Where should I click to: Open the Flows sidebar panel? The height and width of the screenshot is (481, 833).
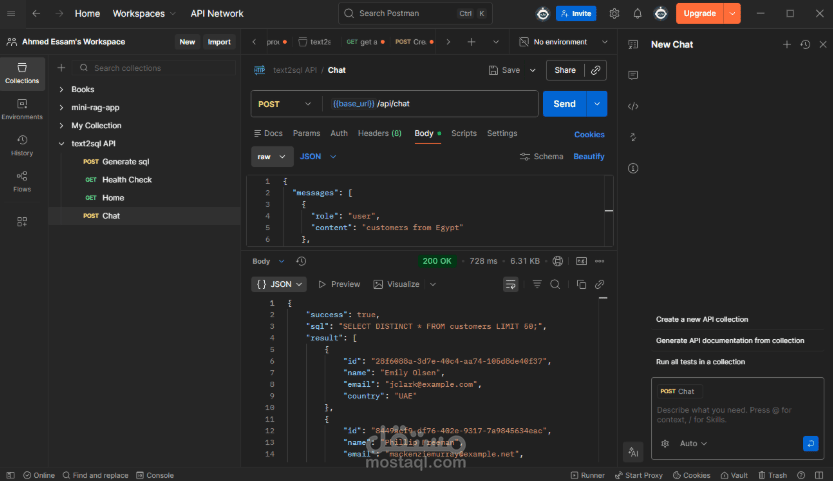pos(22,181)
